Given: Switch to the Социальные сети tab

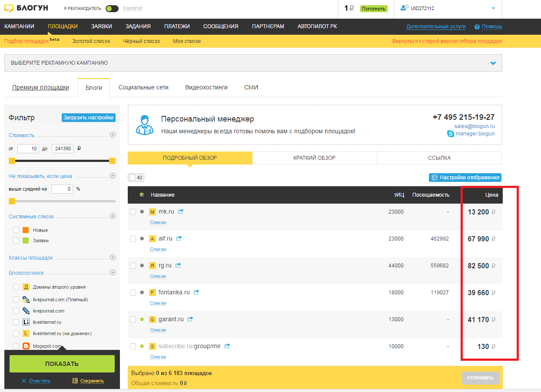Looking at the screenshot, I should pos(143,87).
